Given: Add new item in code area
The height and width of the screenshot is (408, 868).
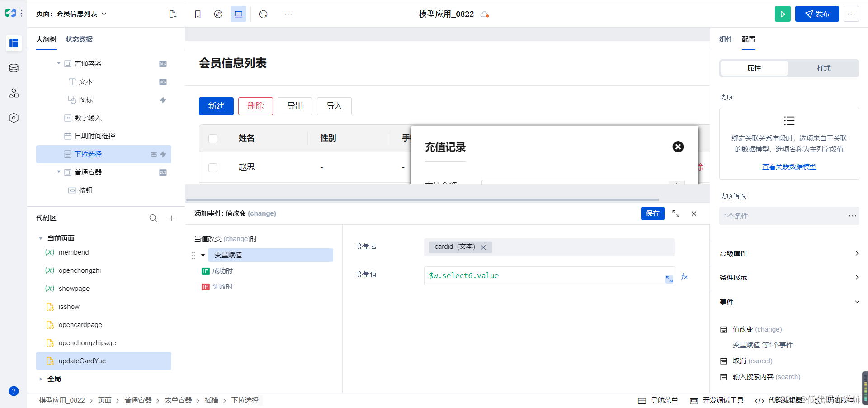Looking at the screenshot, I should (171, 218).
